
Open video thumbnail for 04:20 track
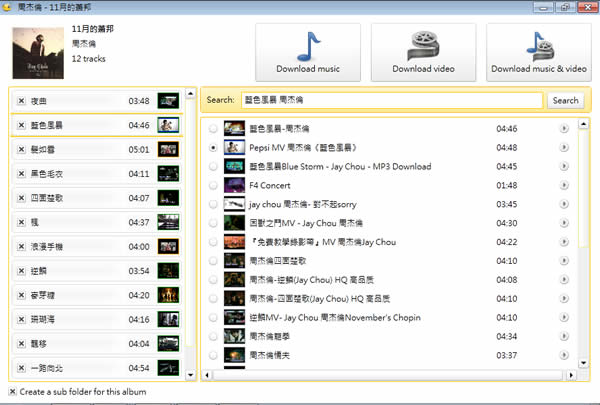pos(168,295)
